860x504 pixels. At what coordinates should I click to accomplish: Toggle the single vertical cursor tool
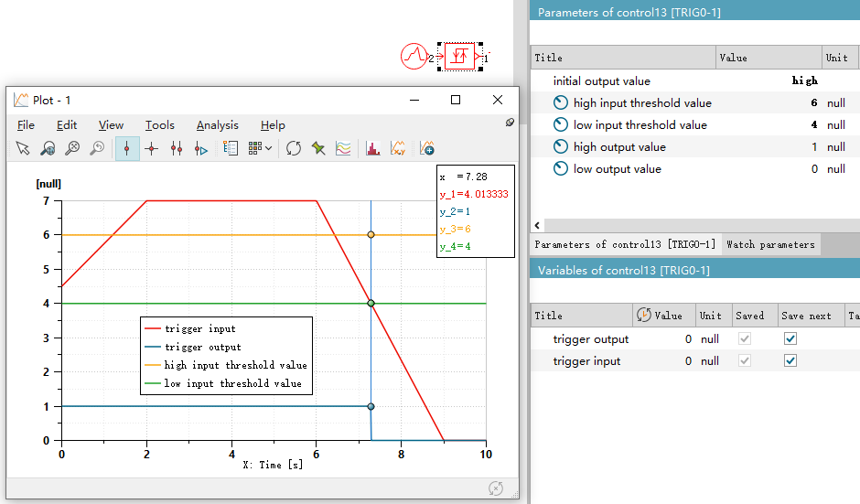coord(127,148)
